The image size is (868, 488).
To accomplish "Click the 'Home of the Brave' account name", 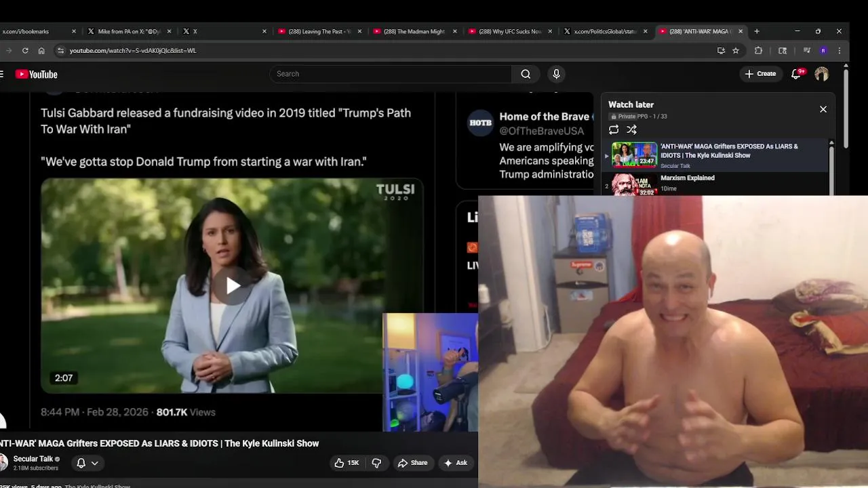I will tap(544, 117).
